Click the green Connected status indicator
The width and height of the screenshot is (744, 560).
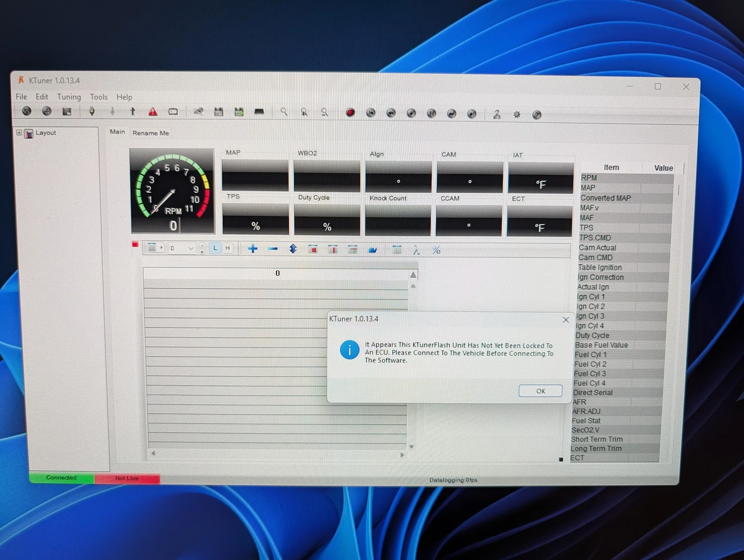(x=62, y=478)
